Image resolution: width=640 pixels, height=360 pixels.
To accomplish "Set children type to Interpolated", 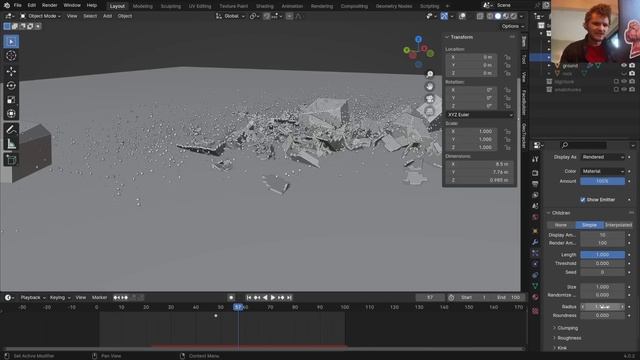I will [x=618, y=225].
